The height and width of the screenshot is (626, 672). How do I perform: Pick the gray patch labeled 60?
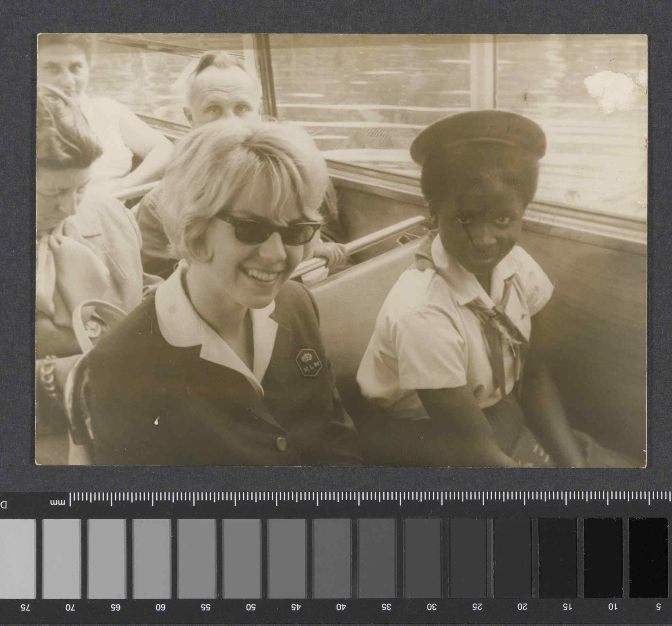tap(152, 558)
